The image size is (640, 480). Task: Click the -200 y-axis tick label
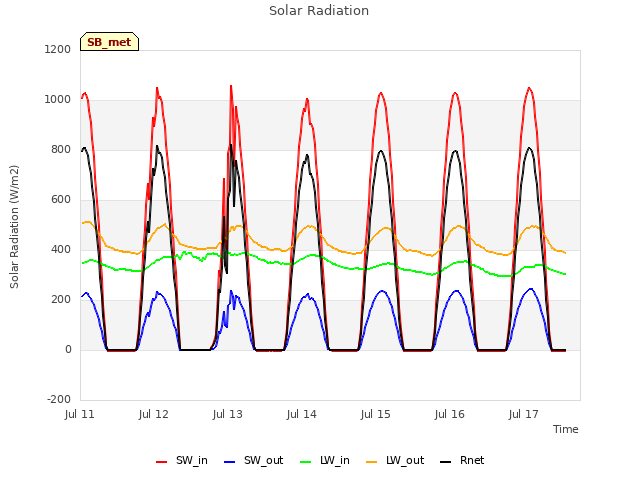59,399
